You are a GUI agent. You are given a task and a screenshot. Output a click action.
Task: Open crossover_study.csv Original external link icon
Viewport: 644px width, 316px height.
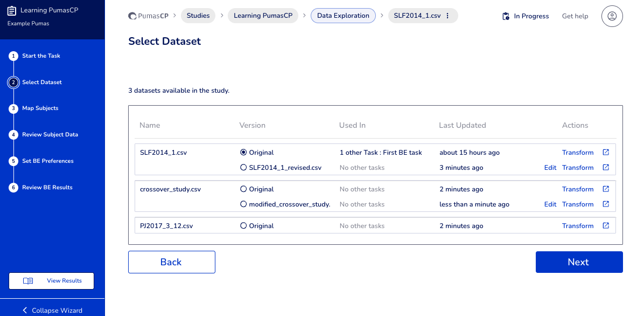[606, 189]
